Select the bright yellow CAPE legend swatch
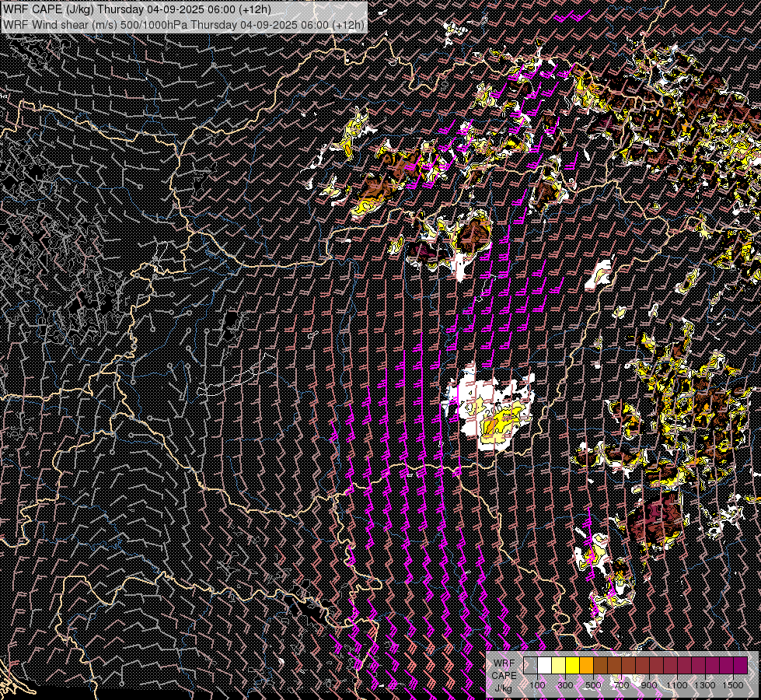Viewport: 761px width, 700px height. [x=573, y=666]
